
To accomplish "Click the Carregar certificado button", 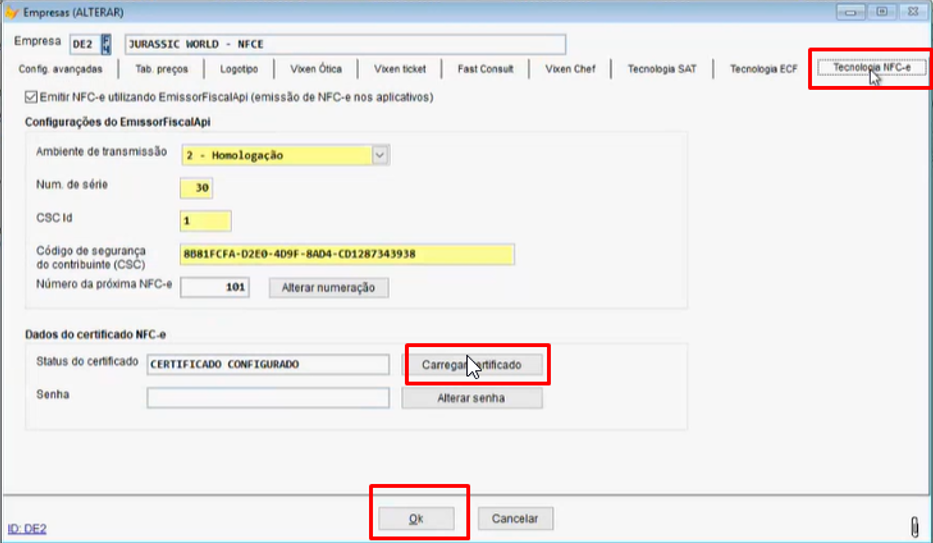I will coord(472,365).
